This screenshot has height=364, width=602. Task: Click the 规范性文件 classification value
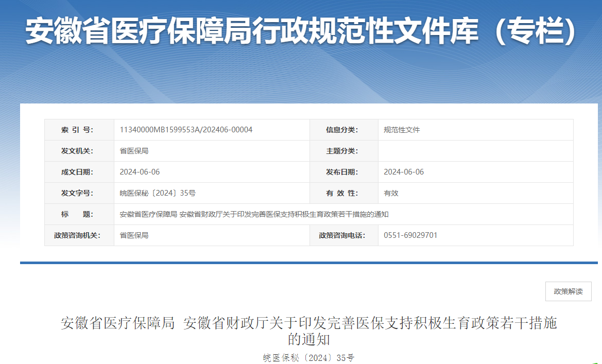[x=402, y=130]
